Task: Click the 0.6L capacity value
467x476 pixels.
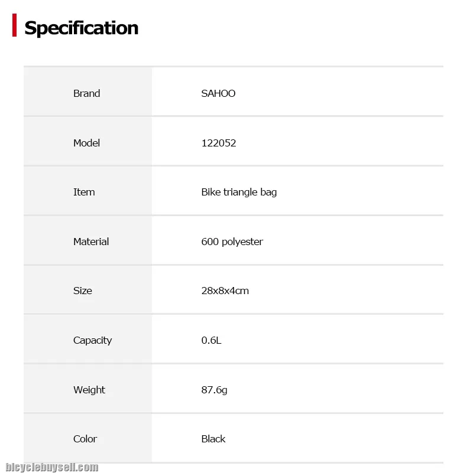Action: 212,340
